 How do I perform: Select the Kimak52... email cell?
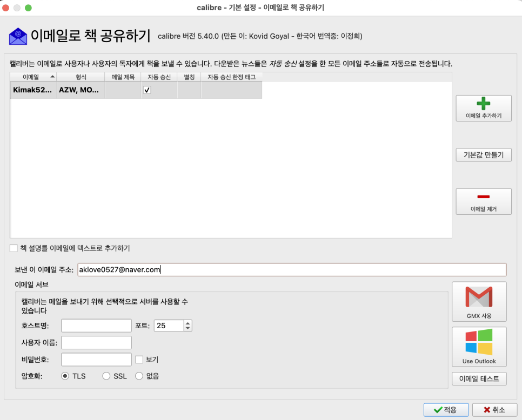coord(34,90)
